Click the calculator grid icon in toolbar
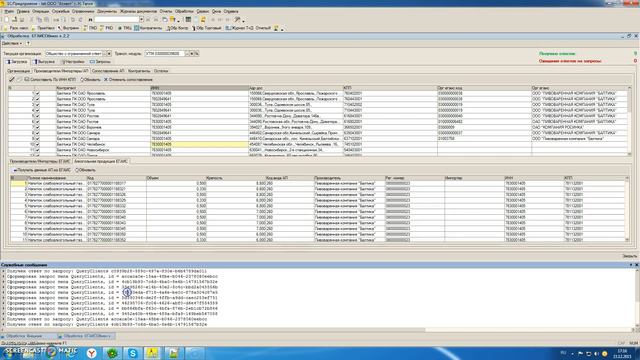 click(x=188, y=20)
